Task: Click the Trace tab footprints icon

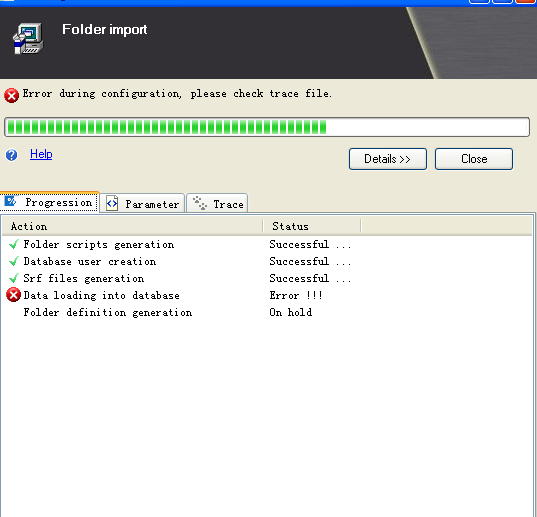Action: (x=200, y=203)
